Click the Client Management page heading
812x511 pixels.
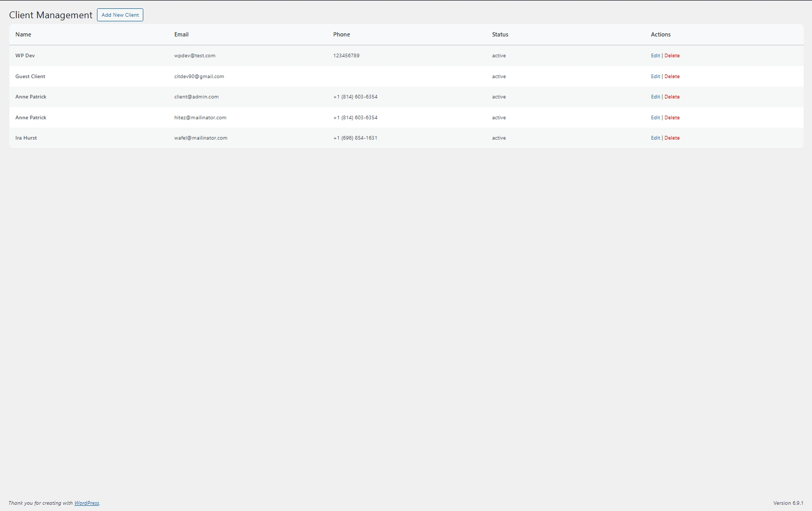click(x=51, y=15)
